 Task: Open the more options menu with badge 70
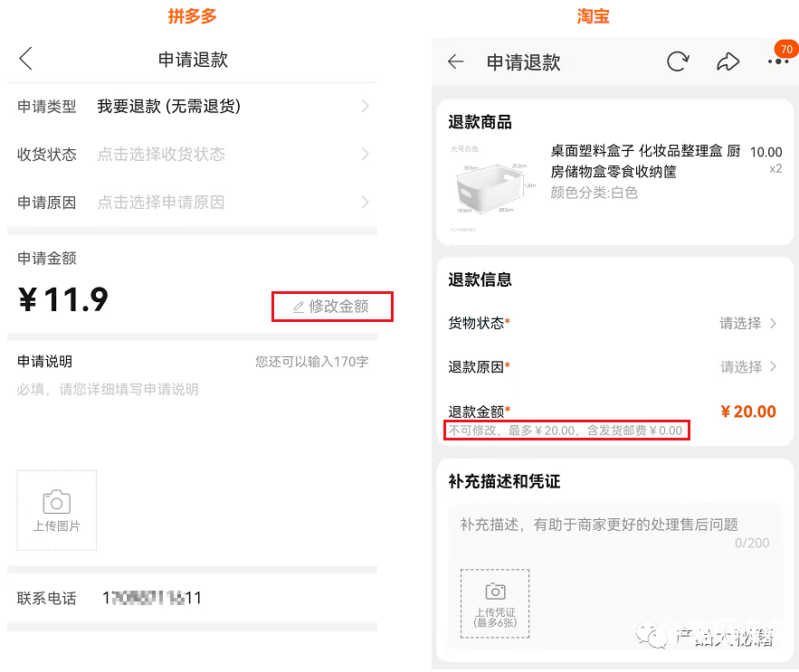(777, 62)
